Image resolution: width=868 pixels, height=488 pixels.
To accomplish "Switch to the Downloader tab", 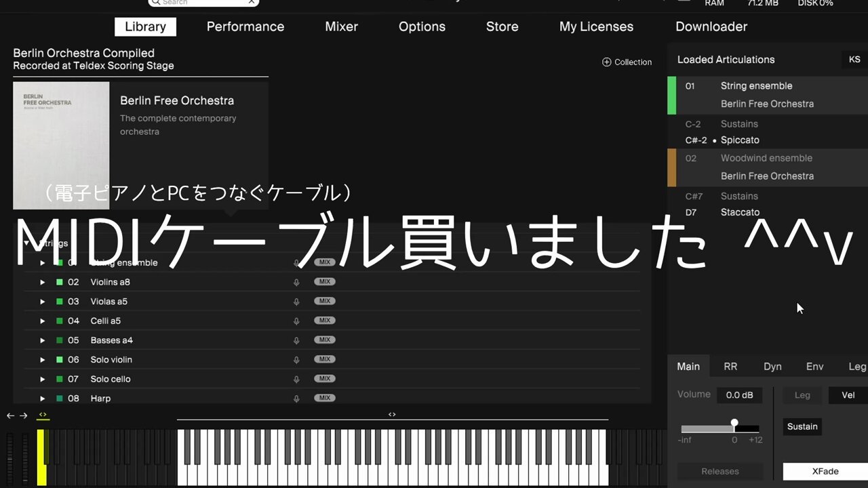I will point(711,26).
